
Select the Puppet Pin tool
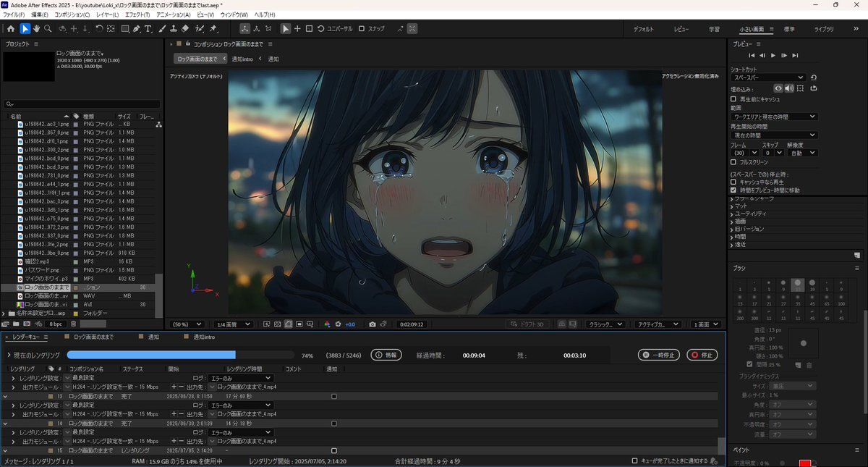[x=213, y=29]
